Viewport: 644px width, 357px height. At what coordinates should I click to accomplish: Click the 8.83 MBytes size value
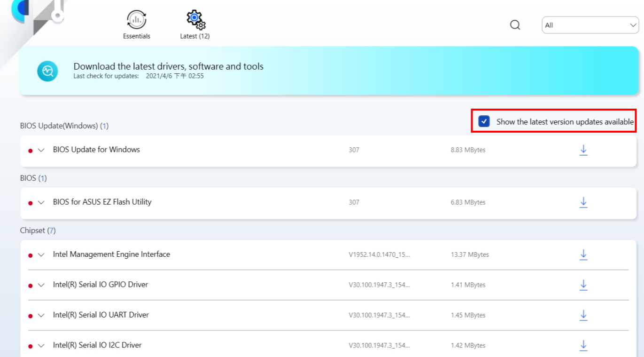[468, 150]
